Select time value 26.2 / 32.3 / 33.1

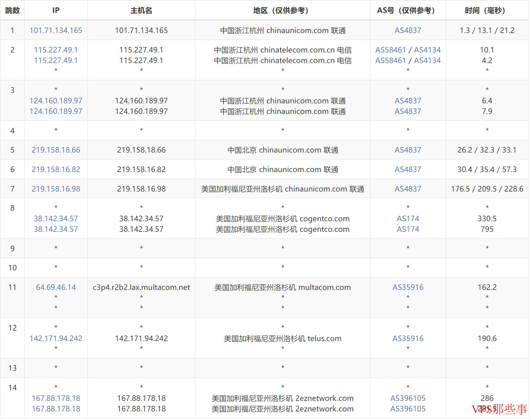coord(487,150)
